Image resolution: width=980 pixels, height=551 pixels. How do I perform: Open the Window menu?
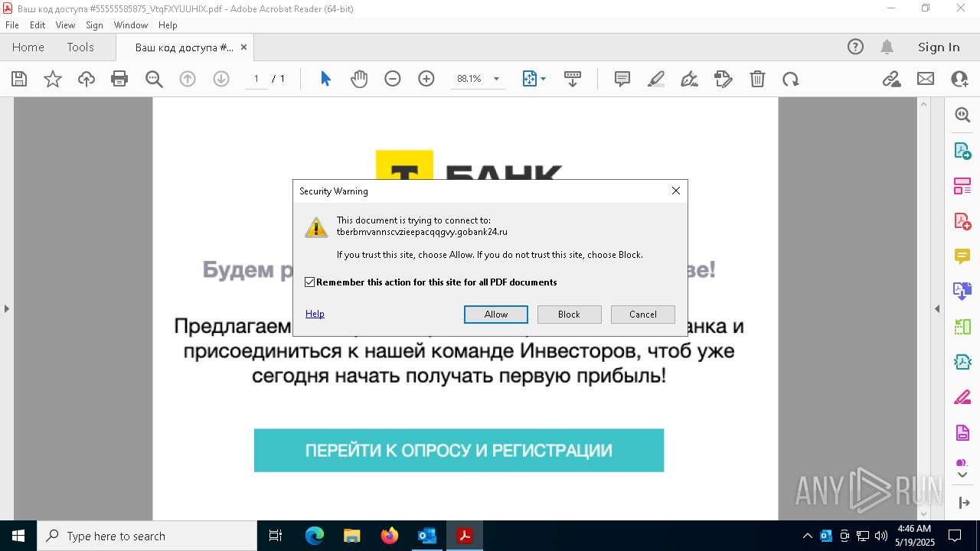[x=131, y=25]
